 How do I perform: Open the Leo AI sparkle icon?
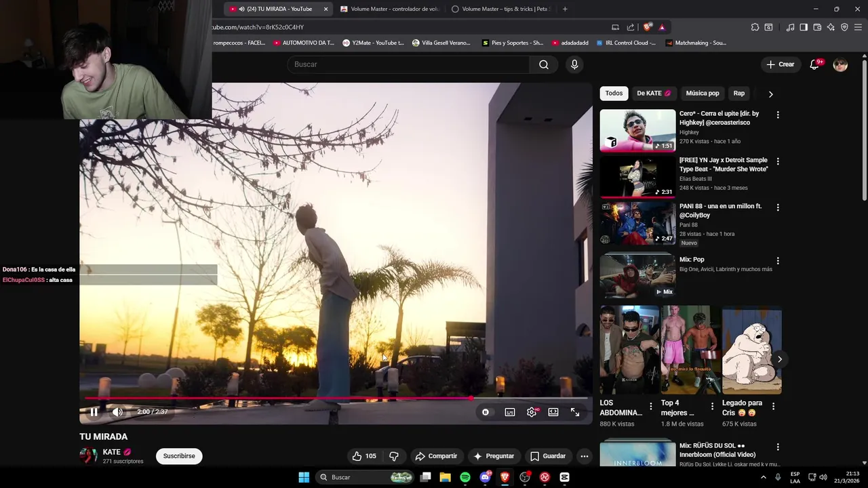pos(831,27)
